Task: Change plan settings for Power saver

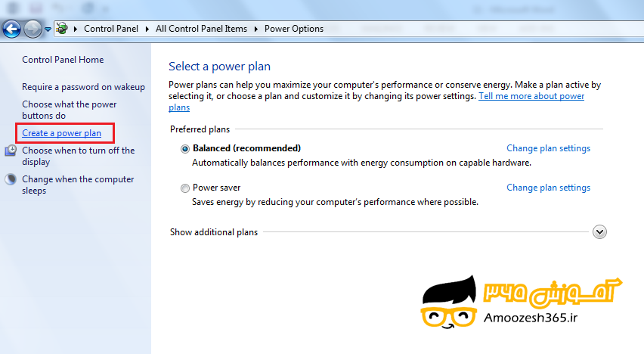Action: coord(548,188)
